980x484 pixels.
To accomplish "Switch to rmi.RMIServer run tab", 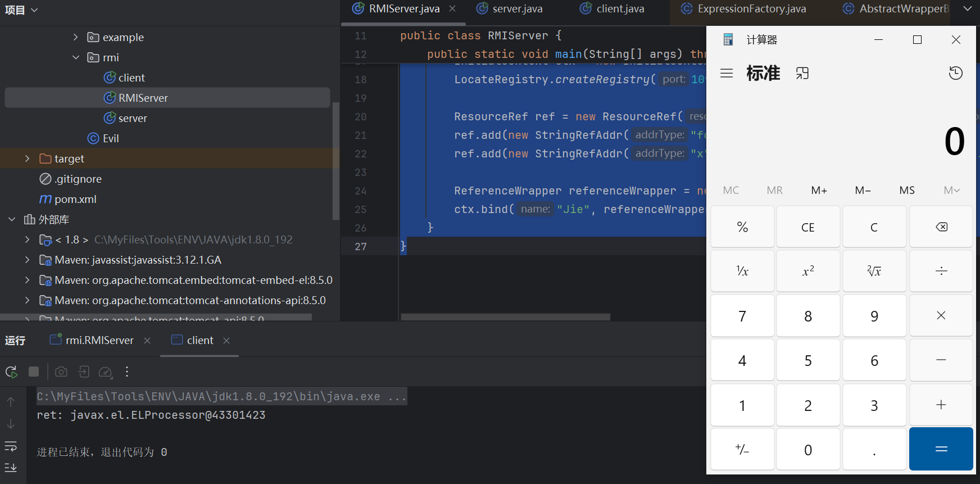I will [92, 340].
